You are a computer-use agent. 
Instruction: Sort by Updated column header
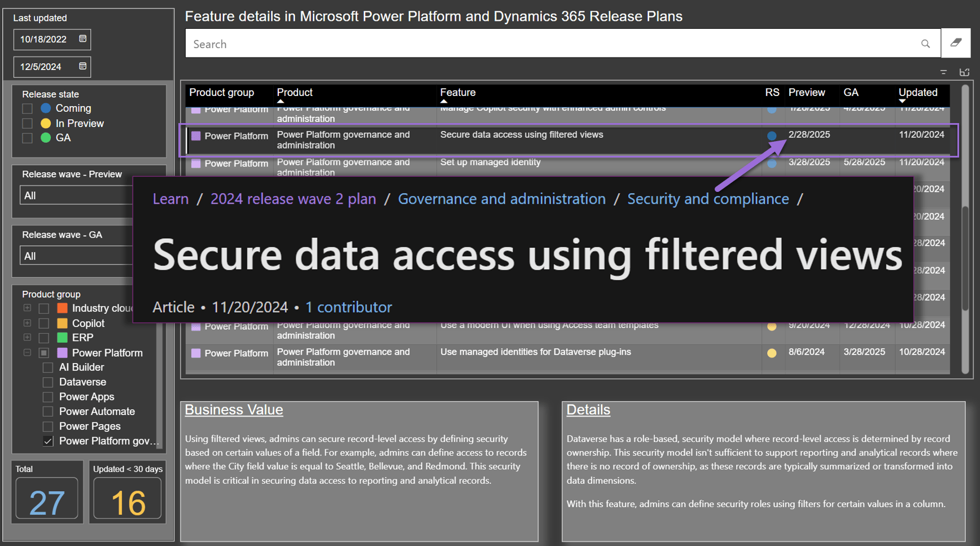[x=918, y=93]
